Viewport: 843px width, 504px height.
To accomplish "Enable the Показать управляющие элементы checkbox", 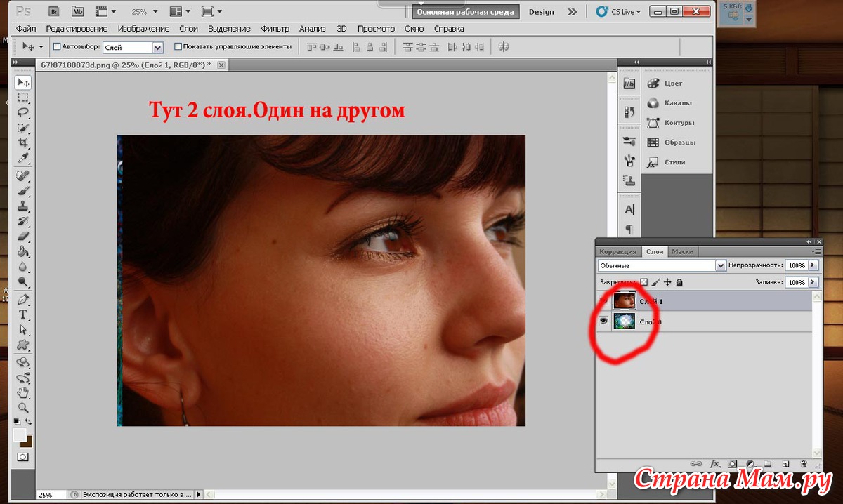I will click(178, 46).
